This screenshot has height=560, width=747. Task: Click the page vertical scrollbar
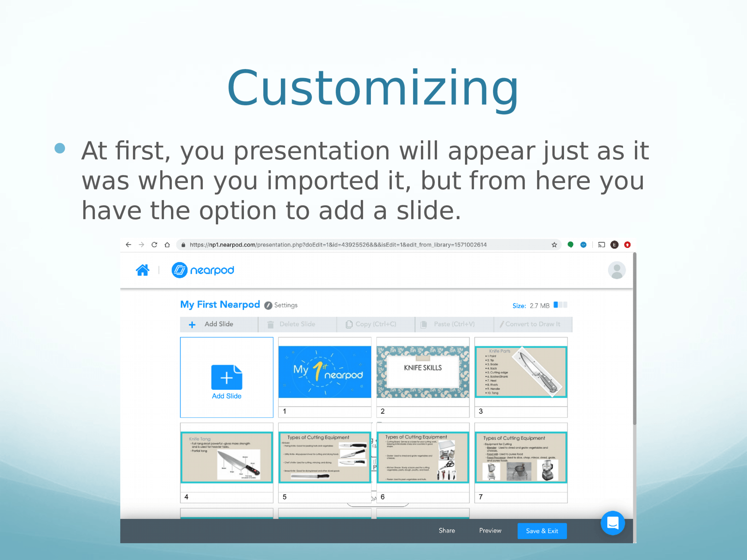click(635, 339)
